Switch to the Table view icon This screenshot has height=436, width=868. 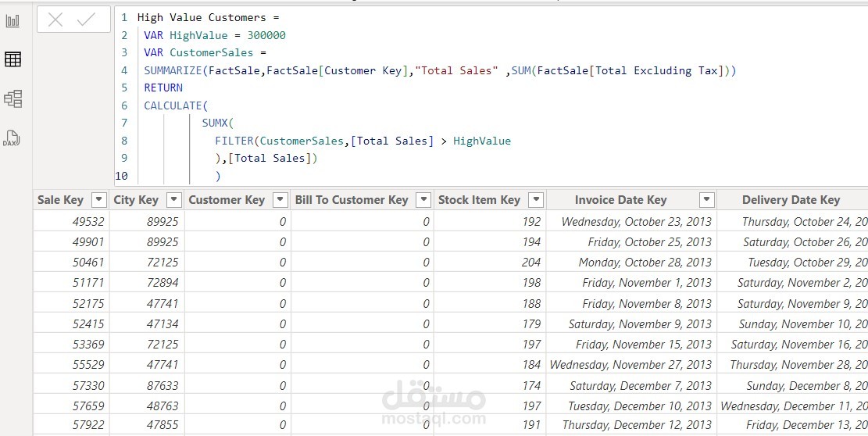13,59
